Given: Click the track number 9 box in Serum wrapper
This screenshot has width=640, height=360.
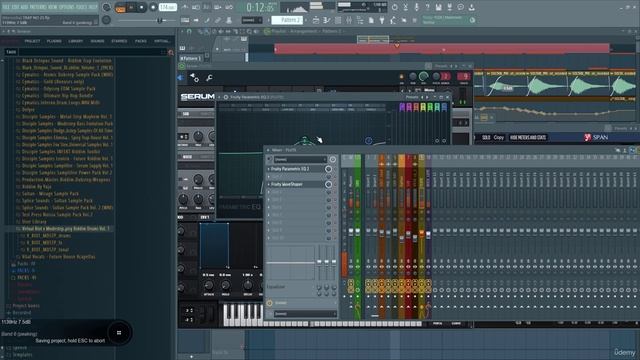Looking at the screenshot, I should [464, 76].
